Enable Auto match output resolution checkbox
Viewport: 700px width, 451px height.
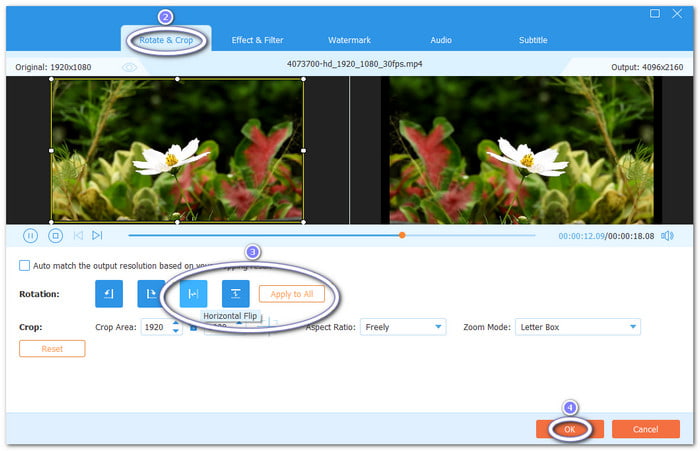point(25,266)
